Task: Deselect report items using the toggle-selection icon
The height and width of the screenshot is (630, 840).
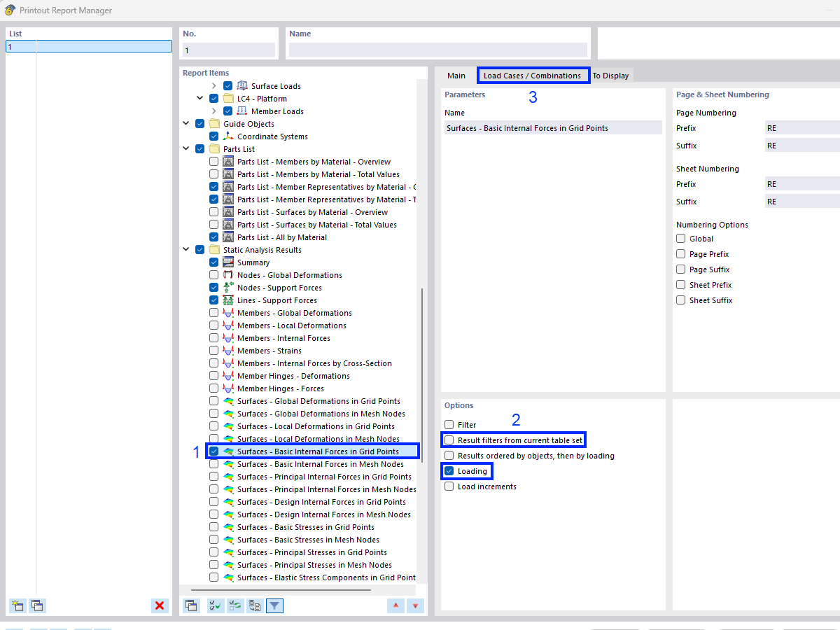Action: pyautogui.click(x=234, y=605)
